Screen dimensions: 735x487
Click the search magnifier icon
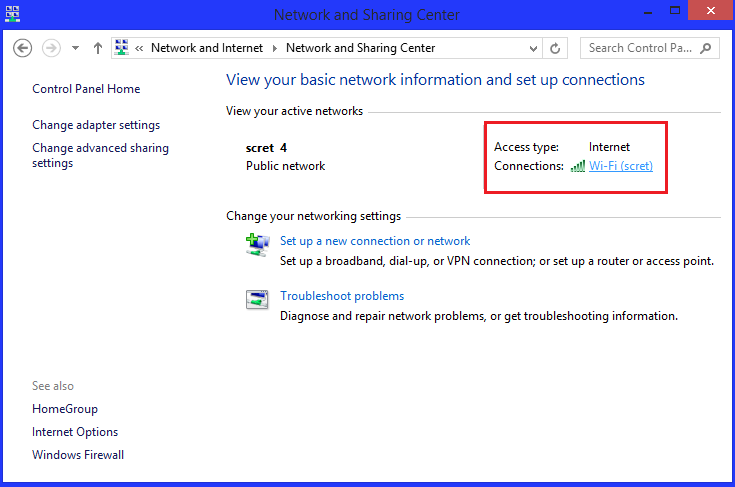705,48
